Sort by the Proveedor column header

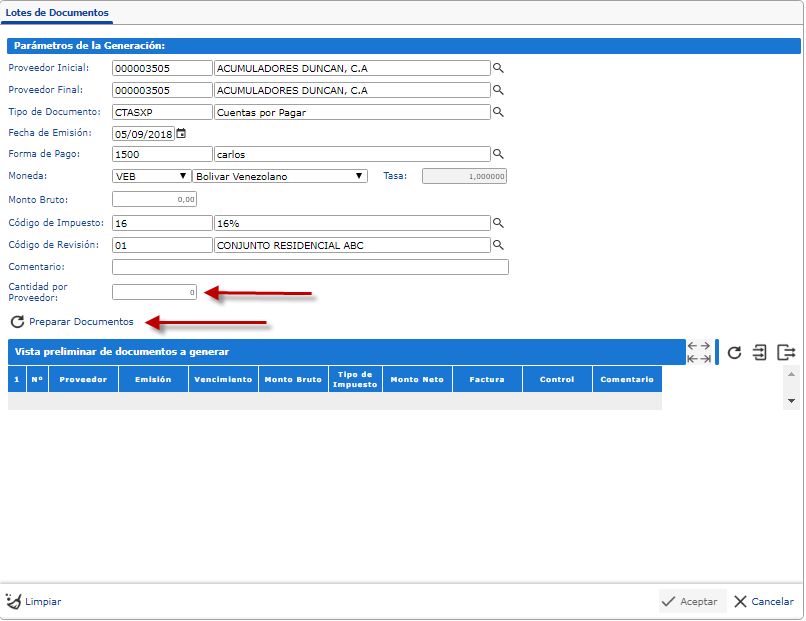83,380
